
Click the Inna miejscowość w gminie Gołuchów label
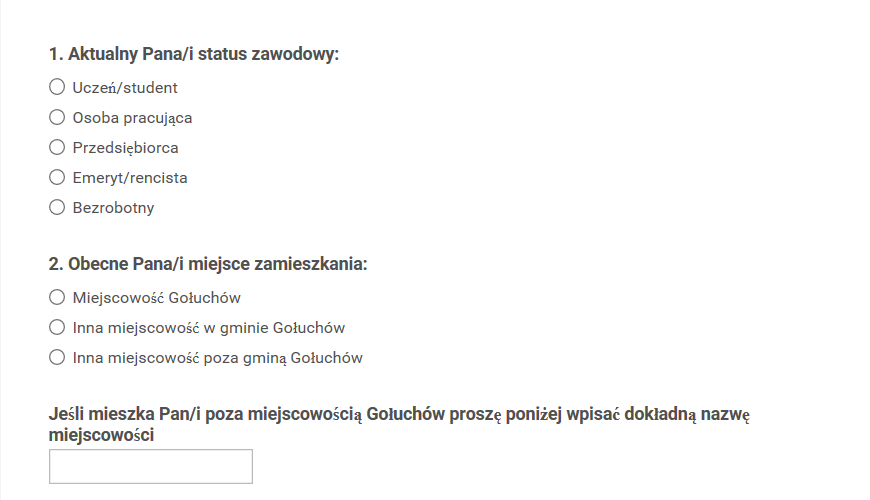[209, 327]
